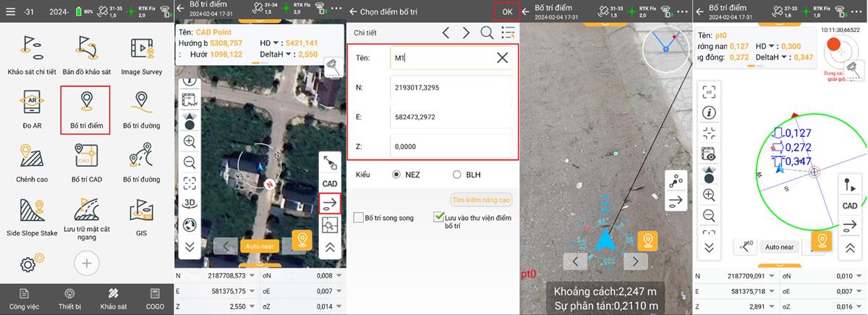Click the search magnifier in Chi tiết bar

point(487,33)
